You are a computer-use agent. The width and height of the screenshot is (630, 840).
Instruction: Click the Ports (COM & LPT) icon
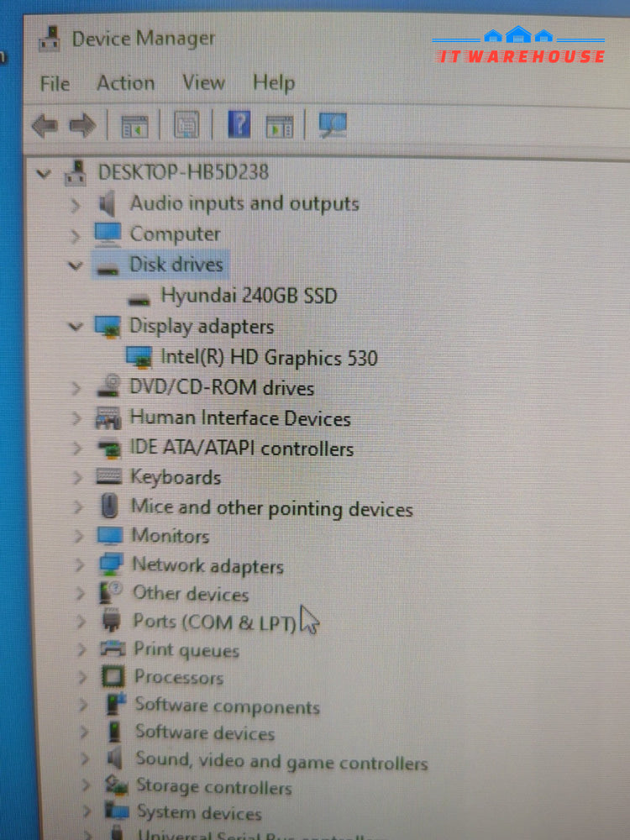(112, 621)
